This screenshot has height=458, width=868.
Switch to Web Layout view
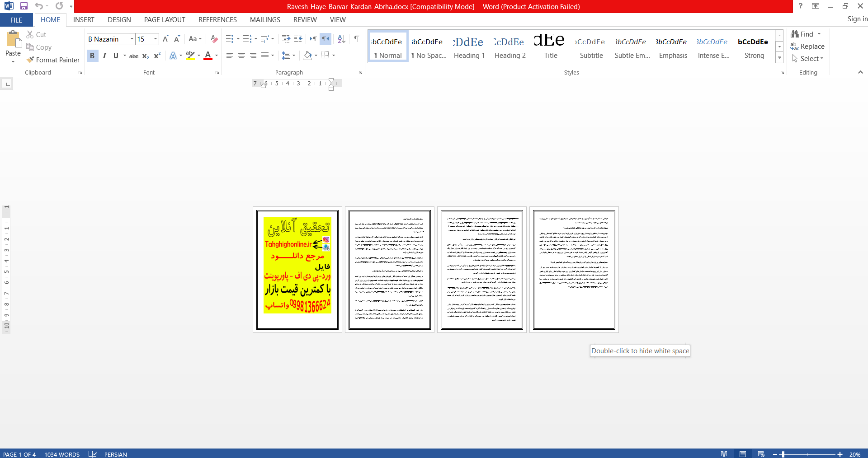(x=761, y=454)
